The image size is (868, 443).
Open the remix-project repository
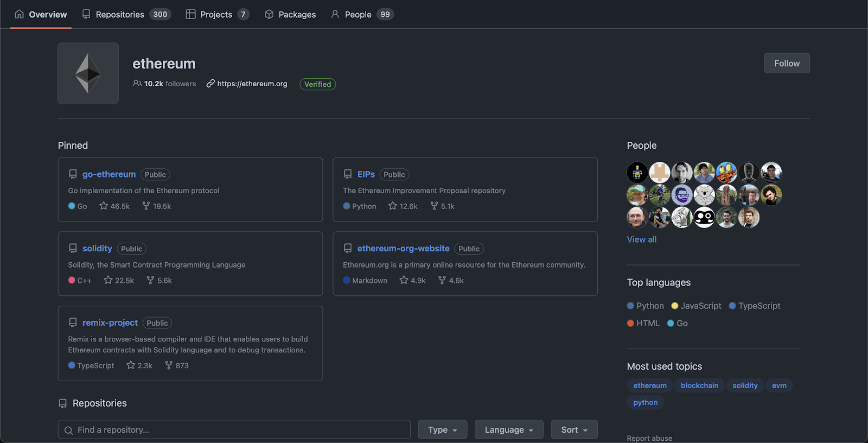[x=110, y=322]
